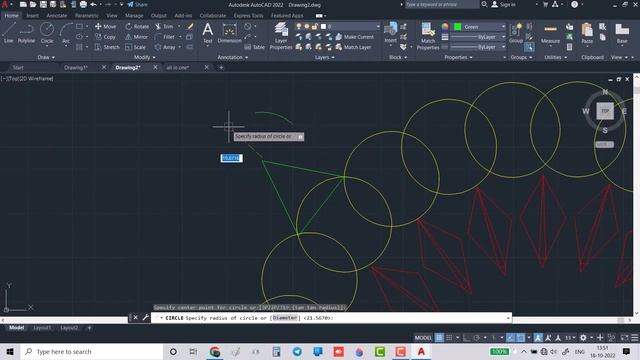Open the Annotate ribbon tab
The height and width of the screenshot is (360, 640).
56,16
